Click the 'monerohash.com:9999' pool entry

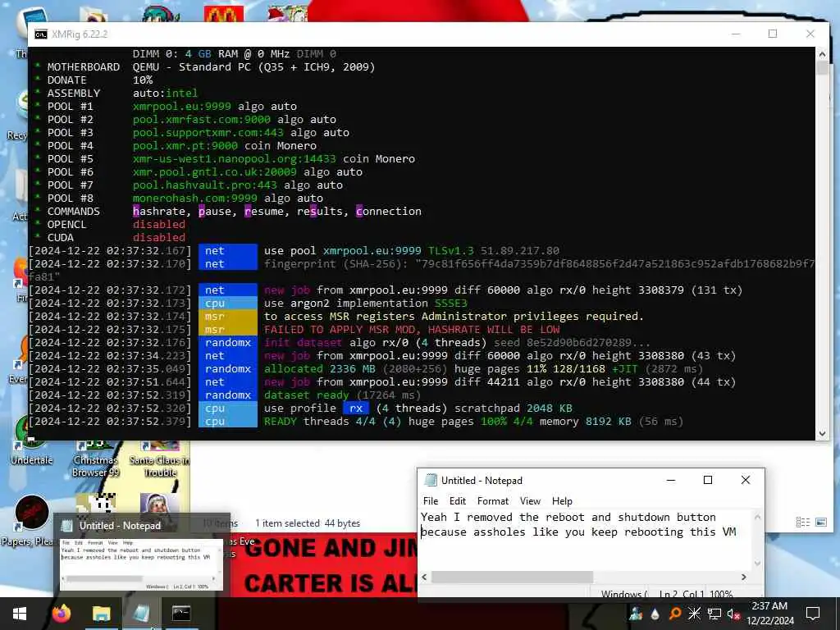tap(195, 199)
